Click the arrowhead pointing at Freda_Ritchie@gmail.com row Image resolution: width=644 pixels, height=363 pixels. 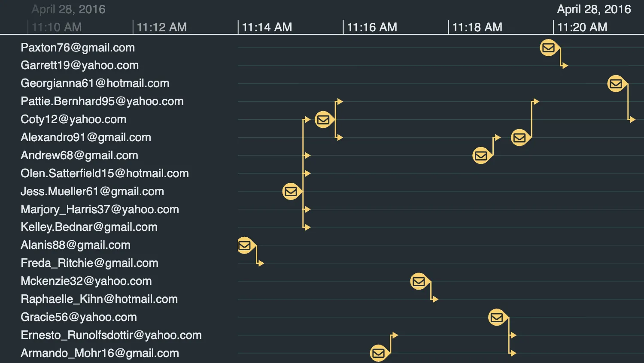click(x=261, y=263)
